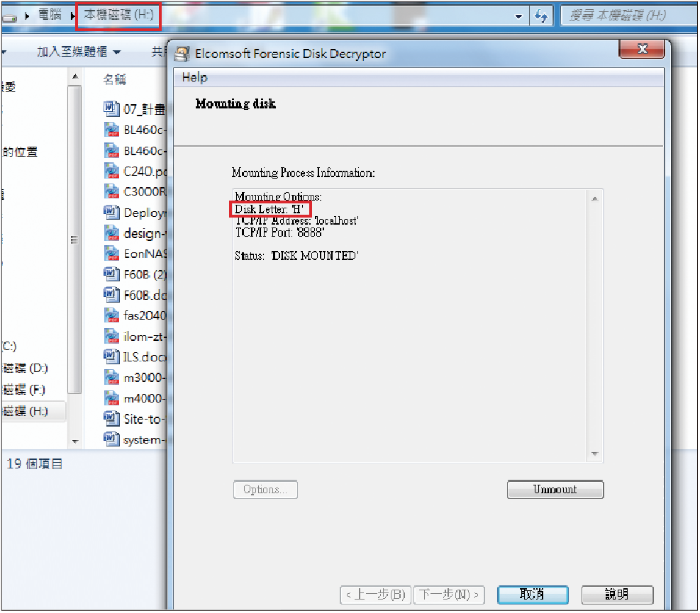Click the ilom-zt PDF file icon
Viewport: 700px width, 613px height.
[x=111, y=336]
